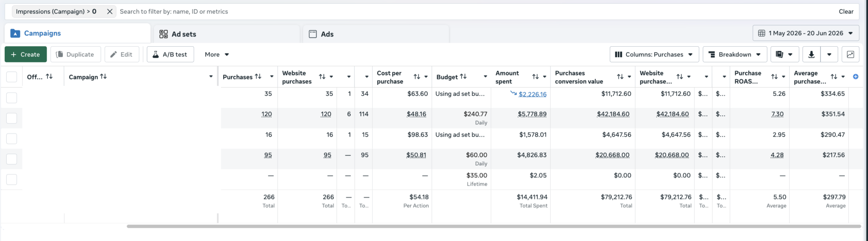Open the date range picker

point(806,33)
